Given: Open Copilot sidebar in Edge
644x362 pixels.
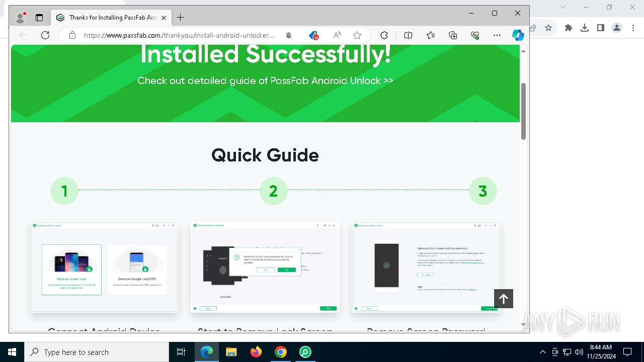Looking at the screenshot, I should (518, 35).
